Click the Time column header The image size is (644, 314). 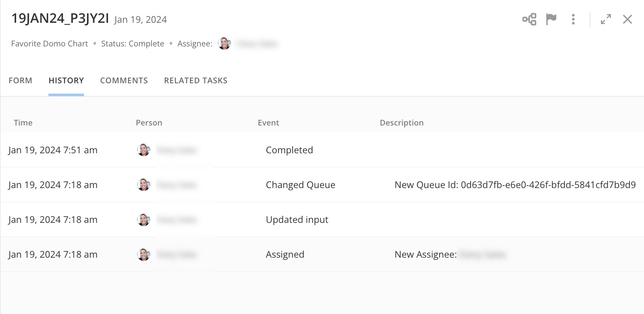[23, 123]
